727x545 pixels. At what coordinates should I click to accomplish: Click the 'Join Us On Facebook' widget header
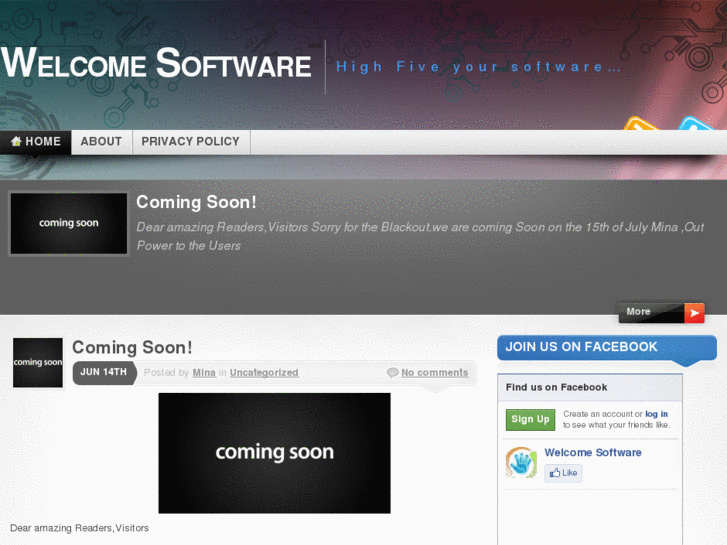pyautogui.click(x=607, y=347)
